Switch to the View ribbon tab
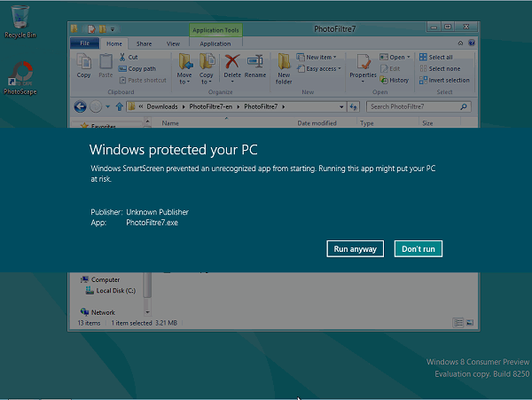 click(173, 43)
